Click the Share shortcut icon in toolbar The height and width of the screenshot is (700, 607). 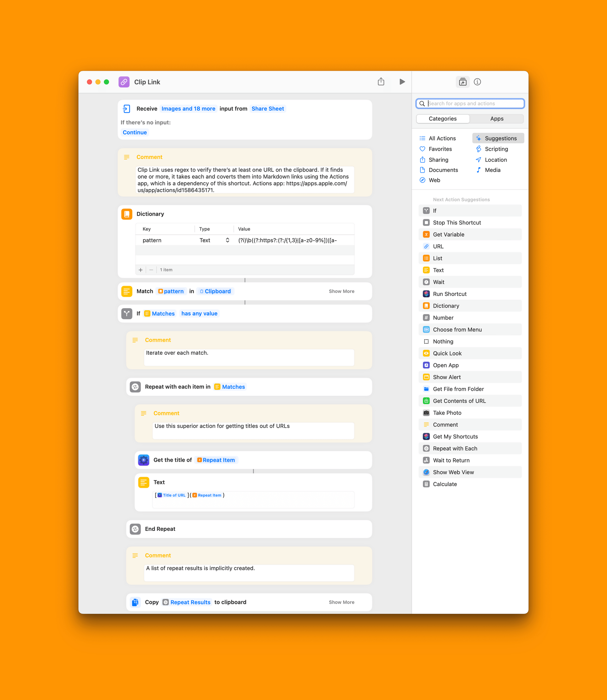pos(381,81)
